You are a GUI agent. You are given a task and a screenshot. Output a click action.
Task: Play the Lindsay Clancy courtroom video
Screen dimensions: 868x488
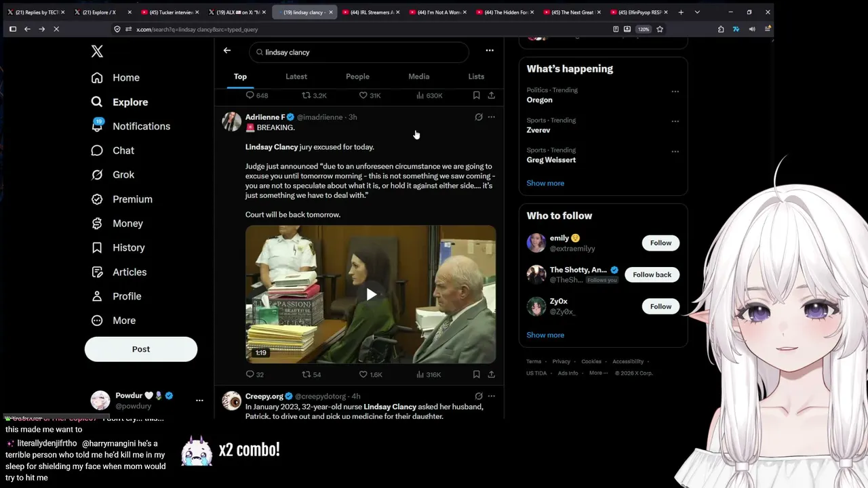(x=371, y=294)
